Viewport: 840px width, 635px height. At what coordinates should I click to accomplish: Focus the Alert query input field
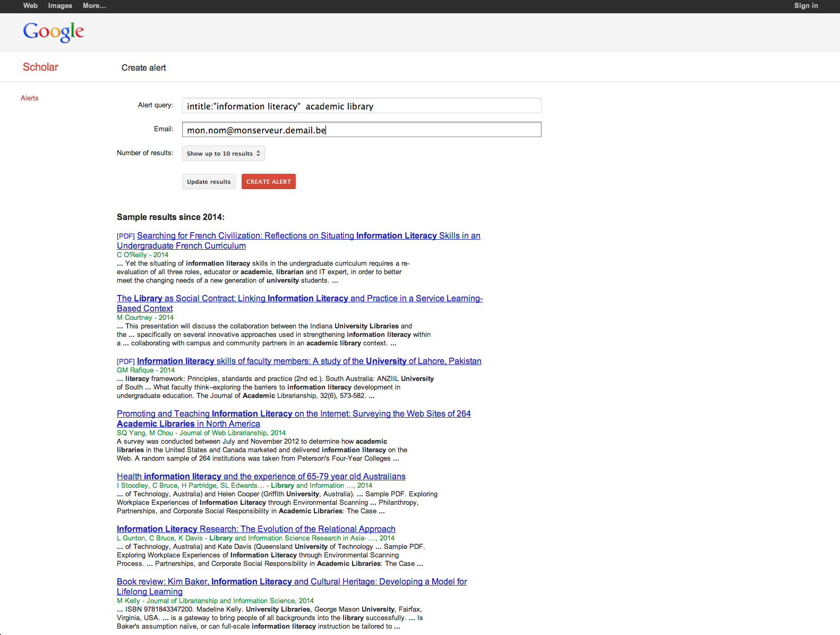[362, 106]
